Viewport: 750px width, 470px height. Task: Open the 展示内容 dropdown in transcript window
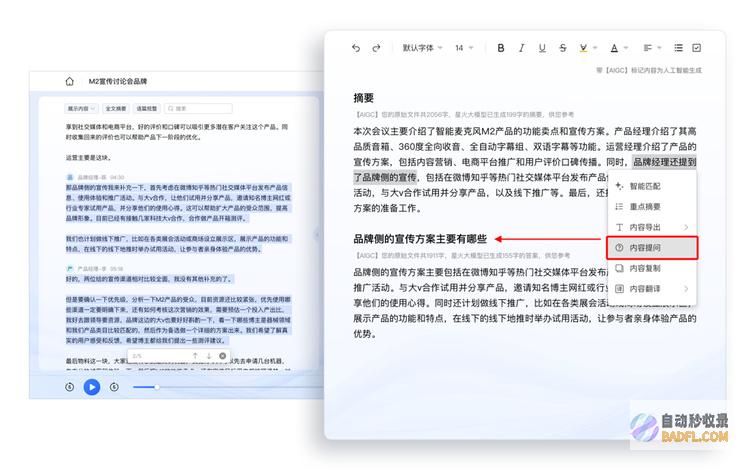coord(81,109)
